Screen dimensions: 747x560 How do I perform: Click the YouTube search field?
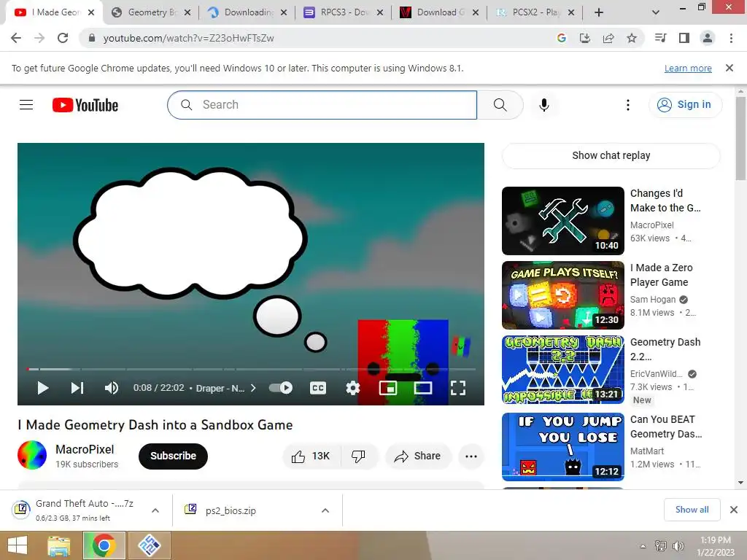point(322,105)
